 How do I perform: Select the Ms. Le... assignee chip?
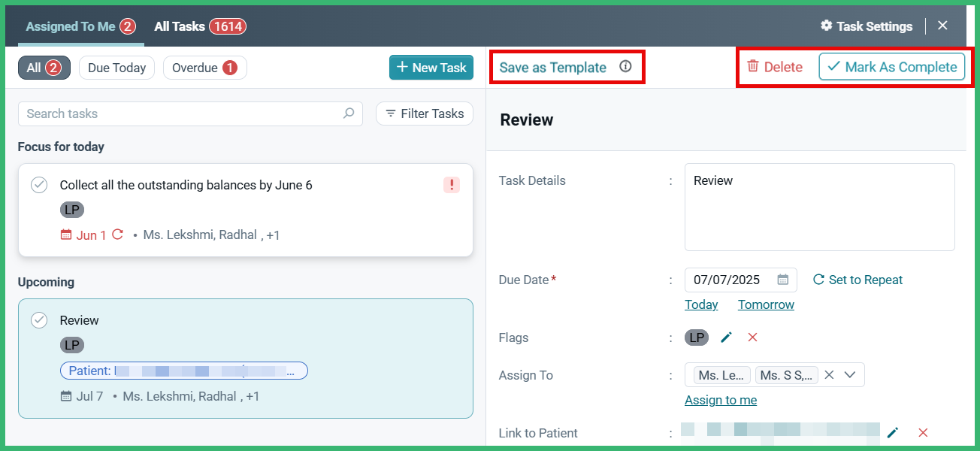[x=721, y=375]
